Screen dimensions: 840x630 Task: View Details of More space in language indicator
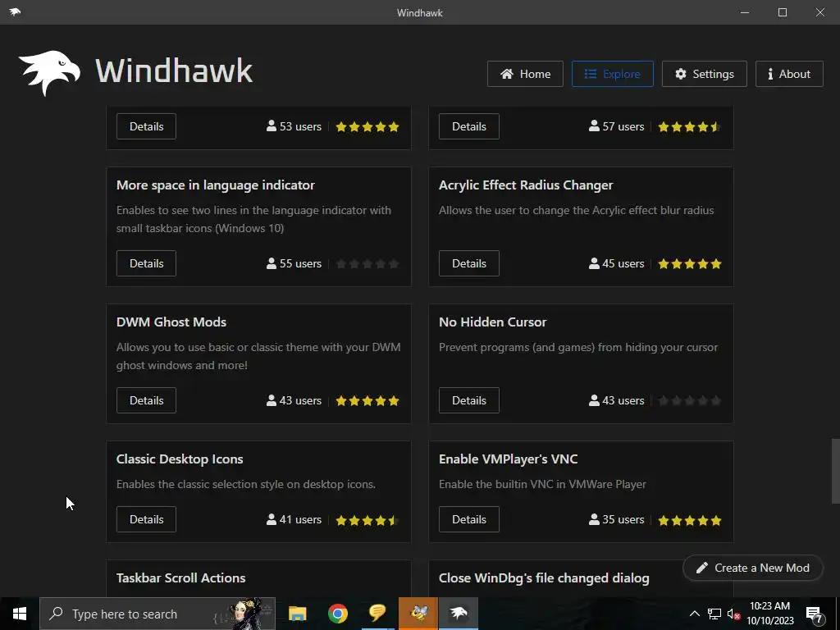click(146, 263)
